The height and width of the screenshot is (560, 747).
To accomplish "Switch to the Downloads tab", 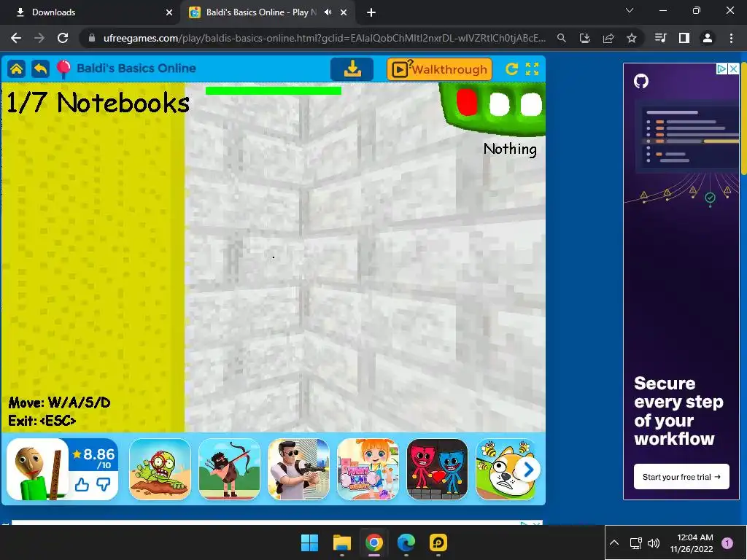I will pos(90,12).
